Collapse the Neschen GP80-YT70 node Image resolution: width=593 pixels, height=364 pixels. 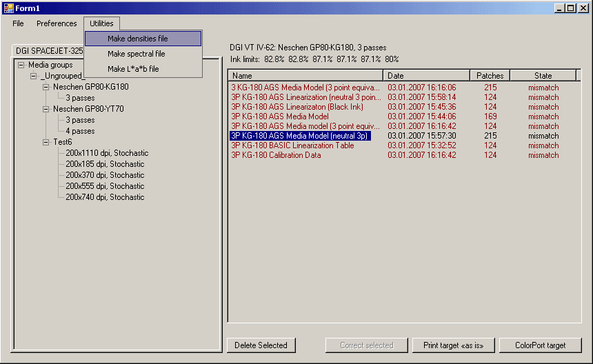(x=46, y=109)
